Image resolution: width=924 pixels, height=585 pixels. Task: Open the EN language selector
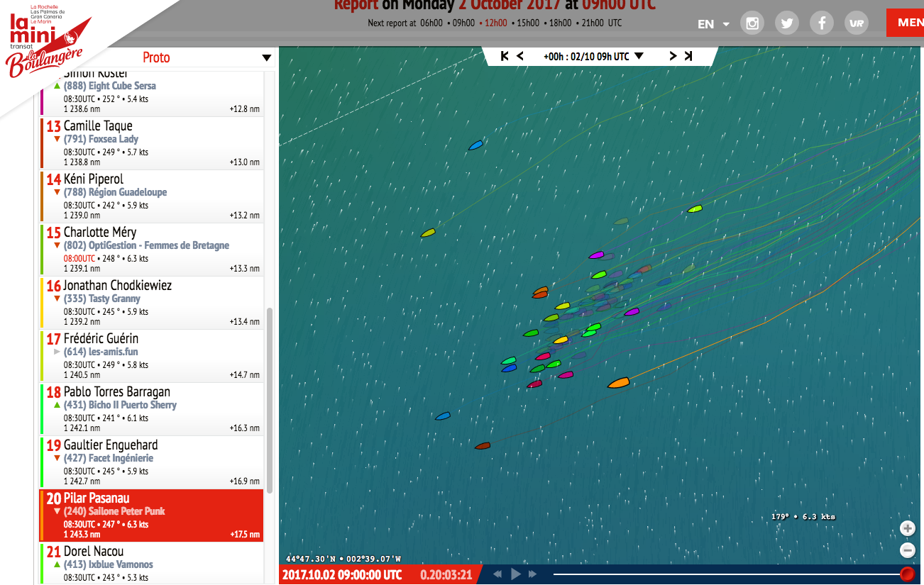point(713,24)
